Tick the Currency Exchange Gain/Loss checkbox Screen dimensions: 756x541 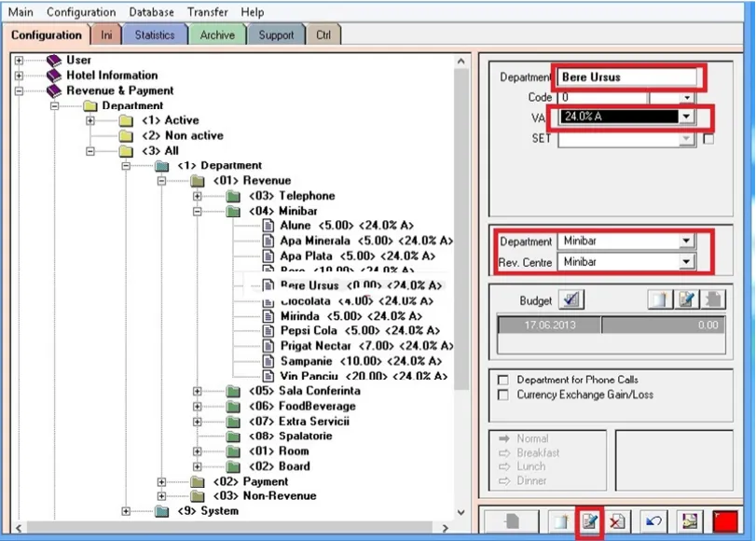tap(502, 395)
